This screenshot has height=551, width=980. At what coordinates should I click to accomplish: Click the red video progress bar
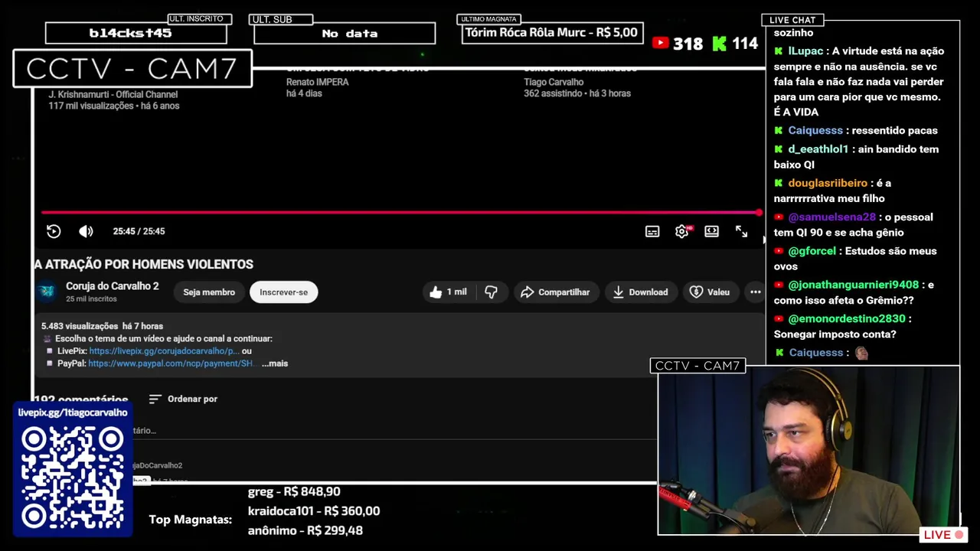click(x=401, y=212)
